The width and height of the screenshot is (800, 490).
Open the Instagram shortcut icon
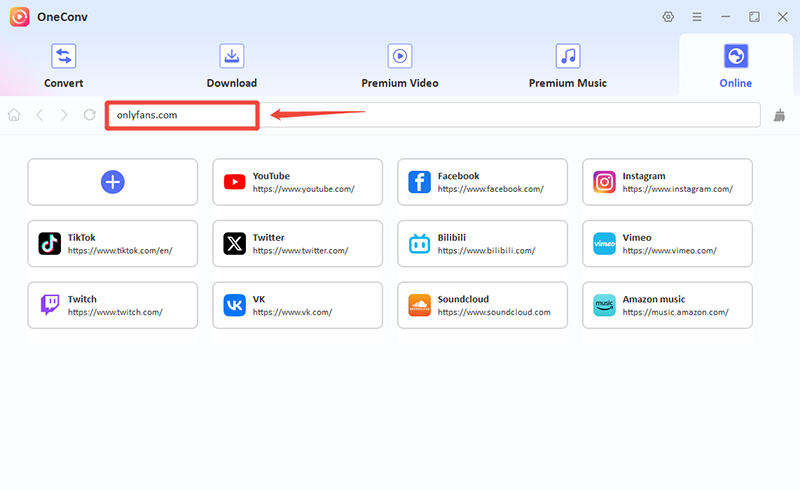point(604,182)
